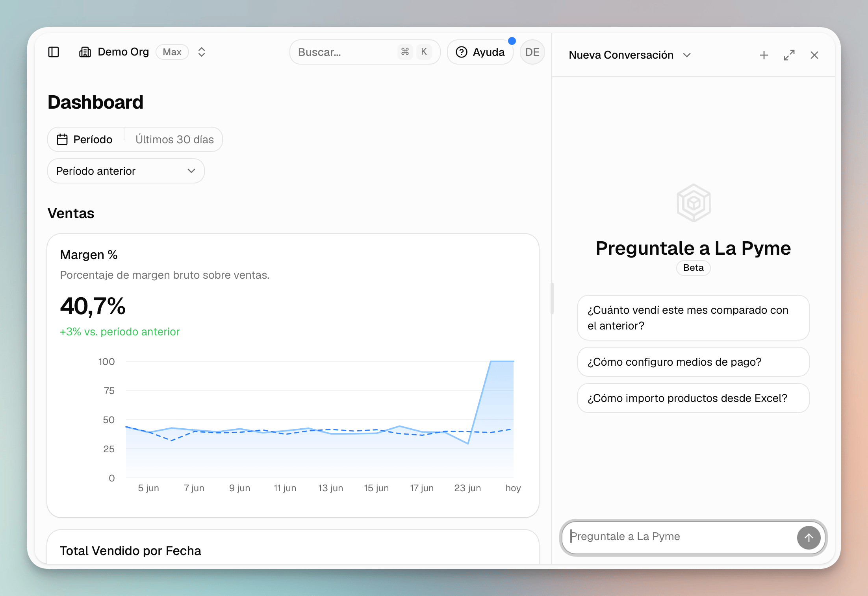Choose '¿Cuánto vendí este mes' suggestion
The width and height of the screenshot is (868, 596).
tap(693, 318)
